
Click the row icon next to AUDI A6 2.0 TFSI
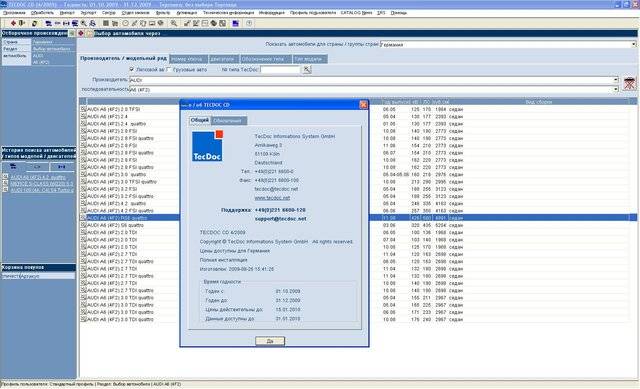pyautogui.click(x=83, y=109)
